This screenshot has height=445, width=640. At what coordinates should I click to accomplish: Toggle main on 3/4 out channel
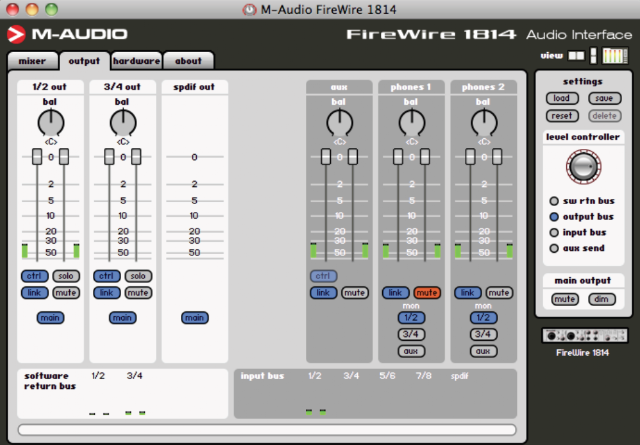(123, 318)
